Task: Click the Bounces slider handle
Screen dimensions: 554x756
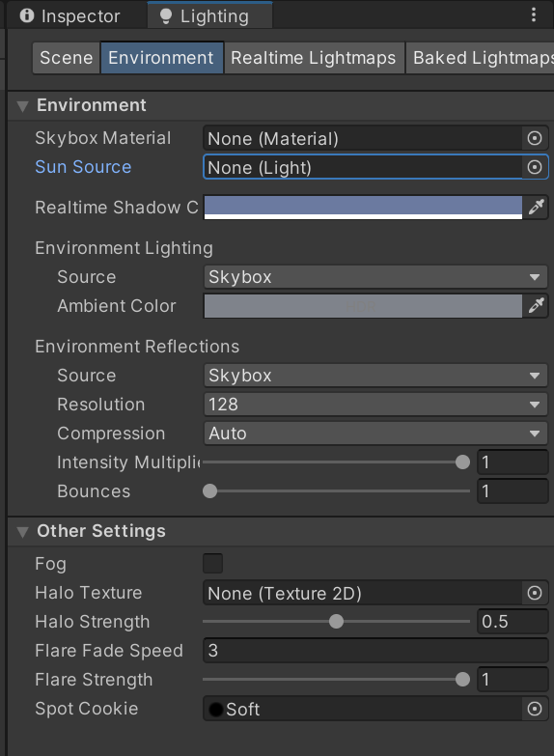Action: (209, 491)
